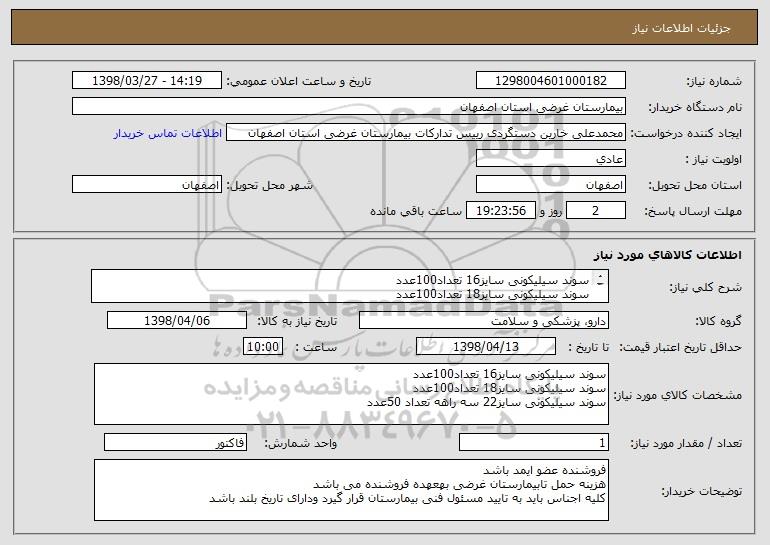Click the line سوند سیلیکونی سایز22 سه راهه
The height and width of the screenshot is (545, 770).
[x=487, y=402]
